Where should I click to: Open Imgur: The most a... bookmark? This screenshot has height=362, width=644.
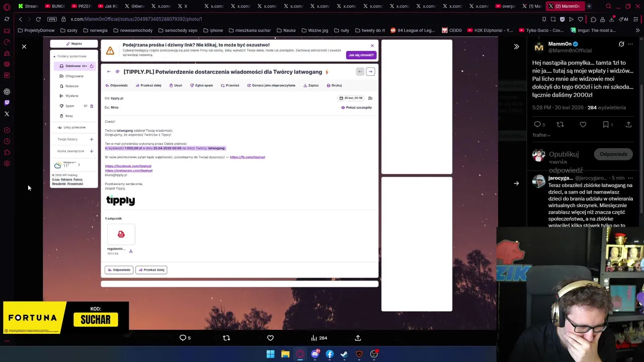[x=593, y=30]
